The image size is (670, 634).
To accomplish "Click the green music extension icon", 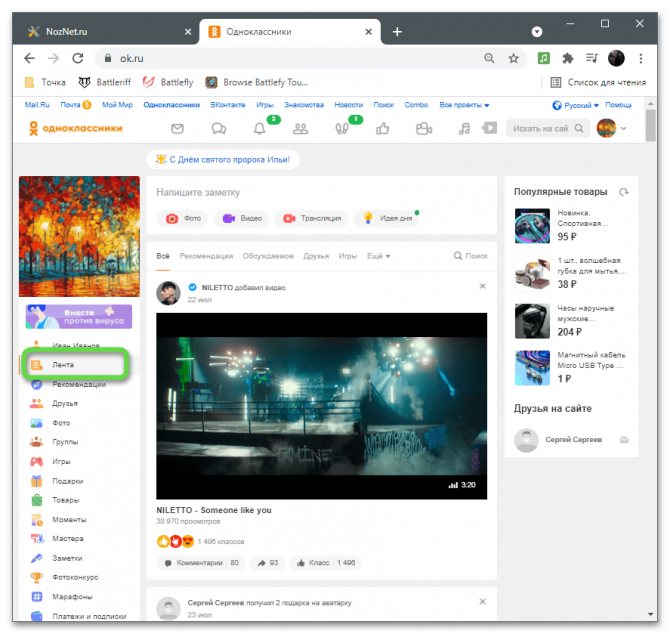I will [544, 58].
